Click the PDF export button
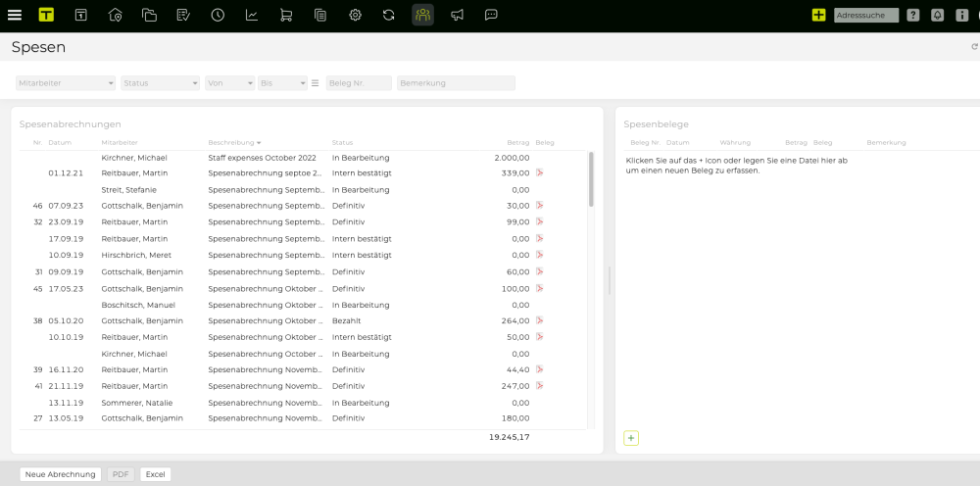The image size is (980, 486). (121, 474)
